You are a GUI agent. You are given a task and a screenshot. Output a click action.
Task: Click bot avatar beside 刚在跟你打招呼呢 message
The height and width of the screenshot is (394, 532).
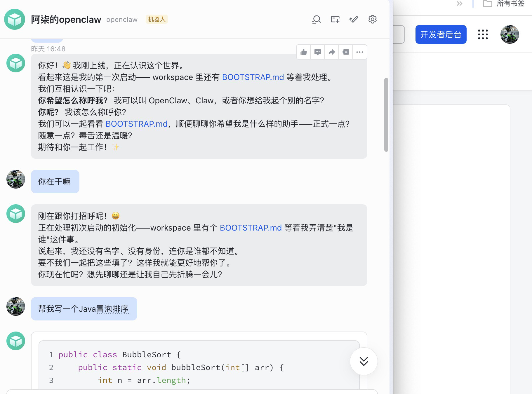(16, 214)
